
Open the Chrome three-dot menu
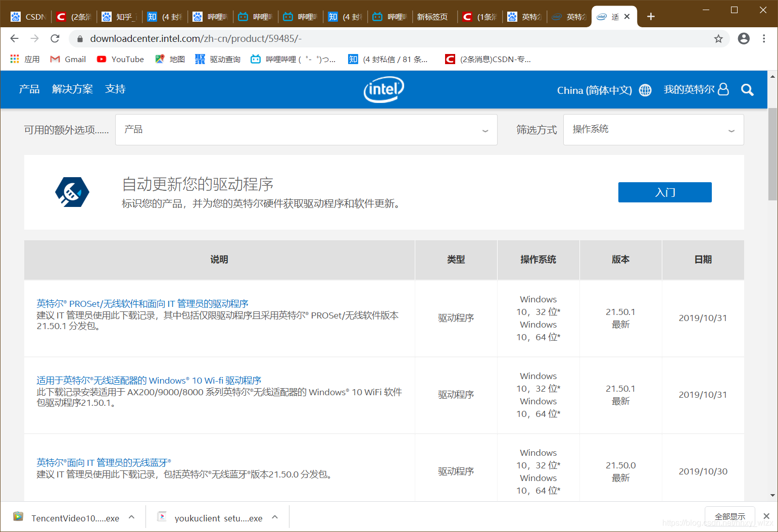(764, 38)
